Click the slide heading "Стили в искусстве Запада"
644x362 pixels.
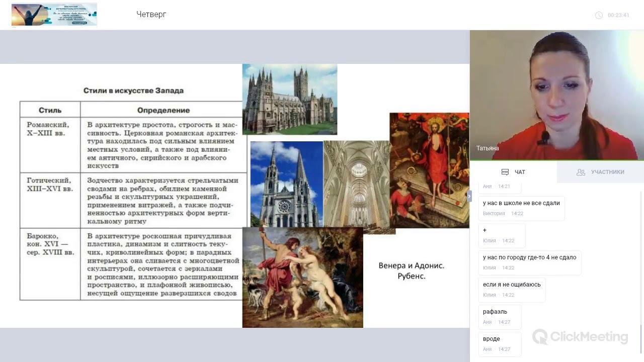tap(133, 90)
